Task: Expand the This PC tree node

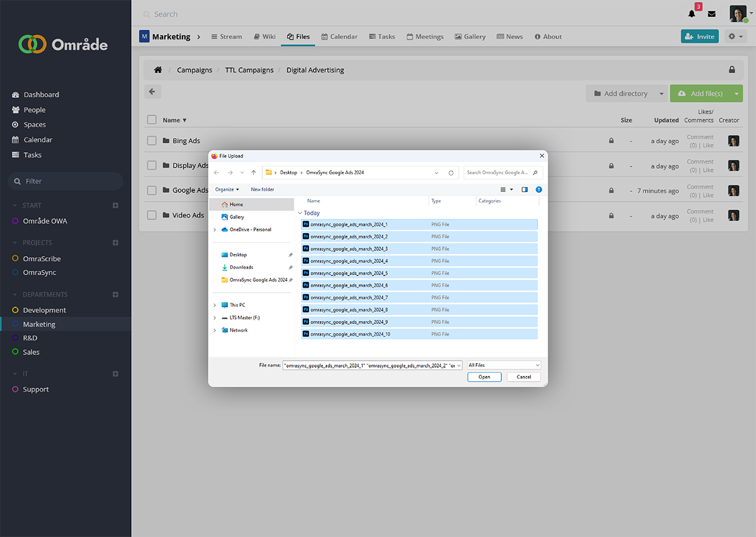Action: (x=214, y=305)
